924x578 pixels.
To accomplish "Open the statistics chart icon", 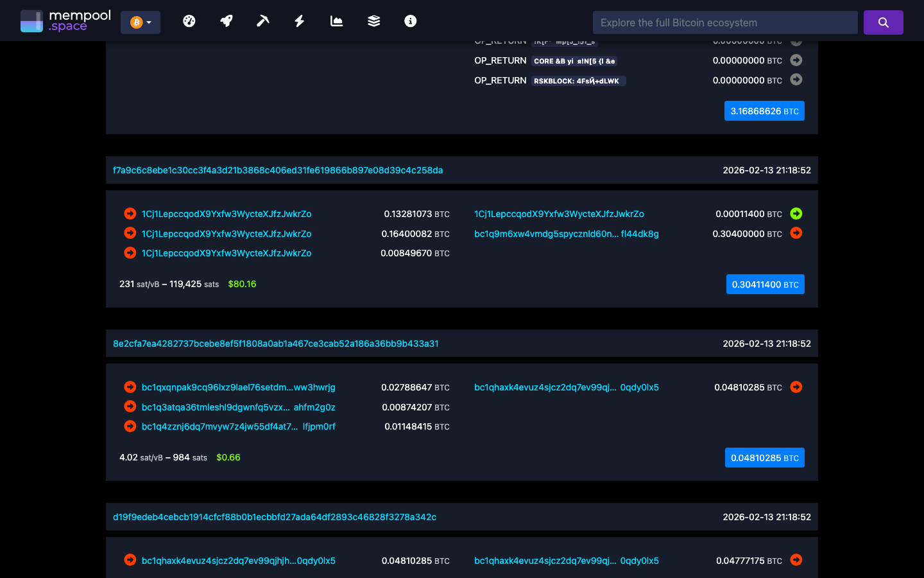I will click(x=336, y=21).
